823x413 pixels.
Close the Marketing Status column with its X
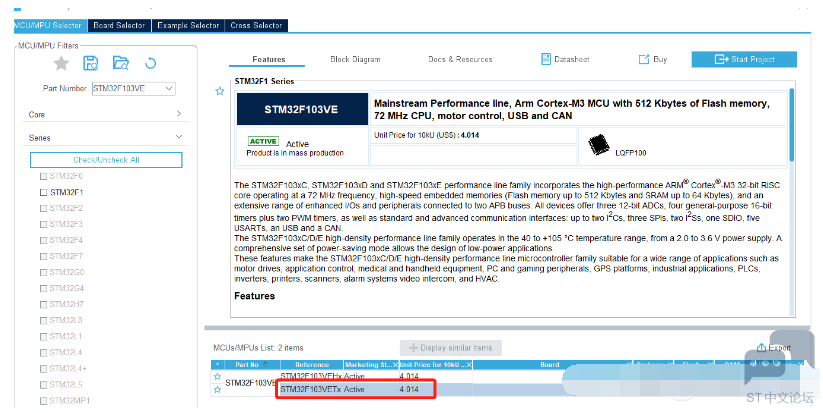click(x=395, y=365)
